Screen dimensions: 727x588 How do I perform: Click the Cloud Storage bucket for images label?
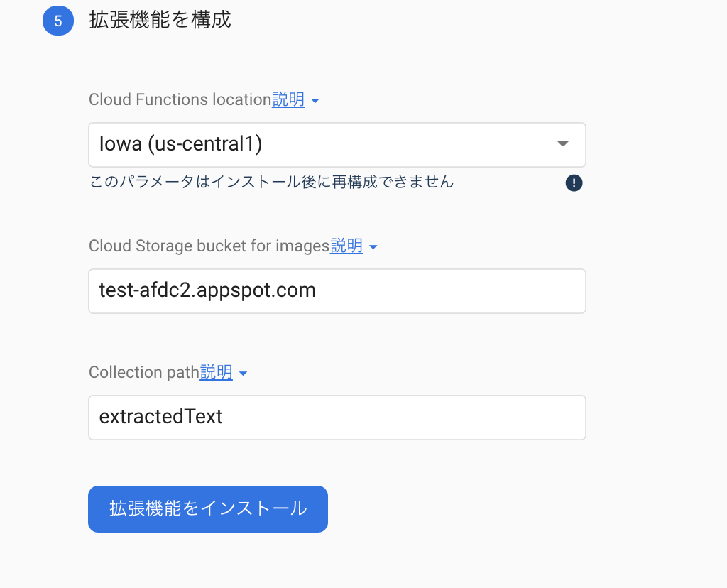pos(209,246)
